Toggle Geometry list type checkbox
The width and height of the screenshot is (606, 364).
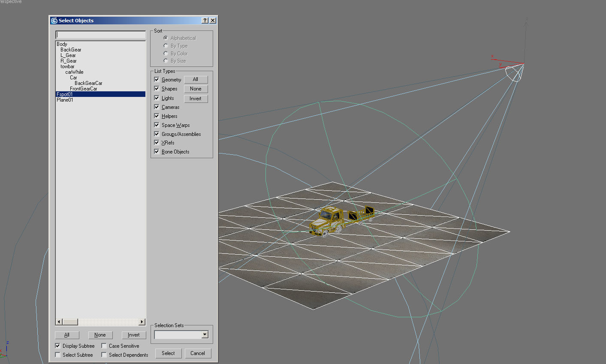(x=157, y=79)
